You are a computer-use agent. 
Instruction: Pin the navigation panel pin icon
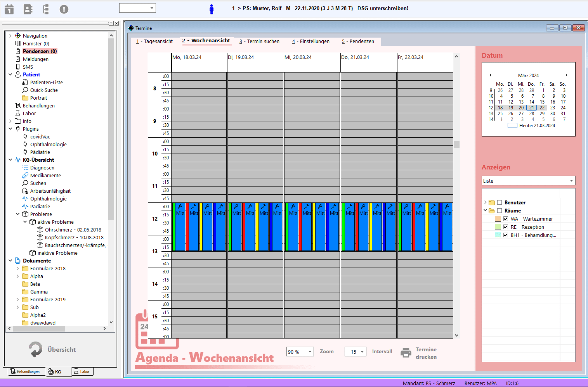[x=111, y=24]
